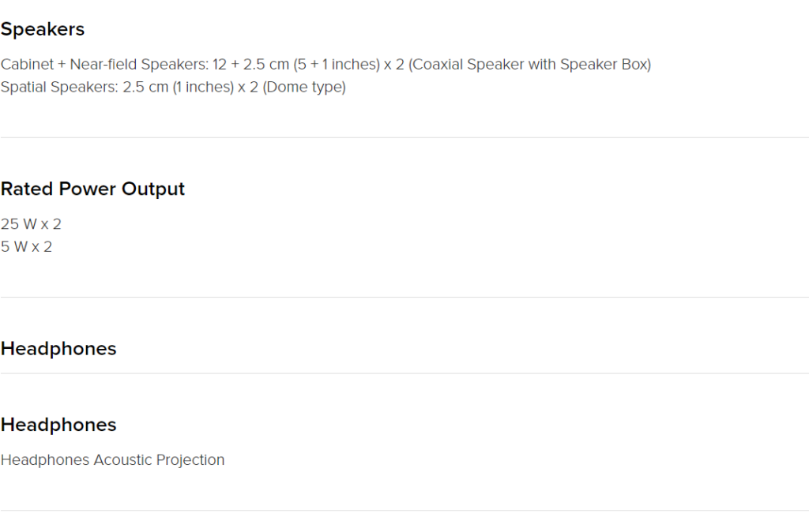Click the Headphones subheading above 'Acoustic Projection'
809x532 pixels.
click(x=58, y=425)
